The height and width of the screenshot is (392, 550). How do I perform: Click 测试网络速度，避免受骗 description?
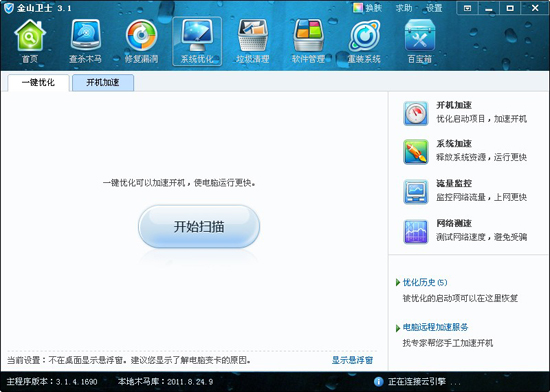point(482,237)
